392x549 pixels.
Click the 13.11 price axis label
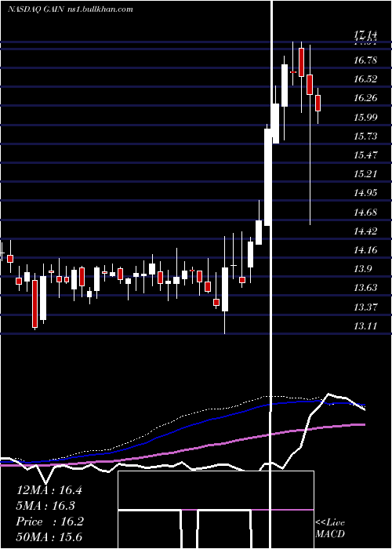[365, 326]
